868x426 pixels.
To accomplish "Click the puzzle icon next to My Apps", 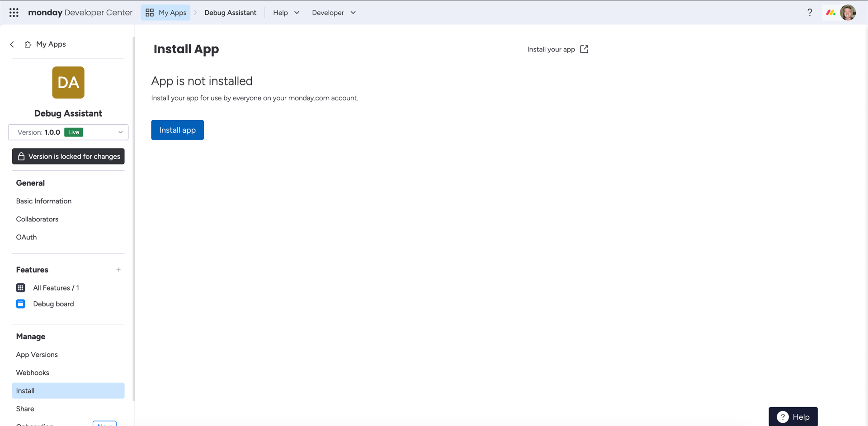I will tap(28, 44).
